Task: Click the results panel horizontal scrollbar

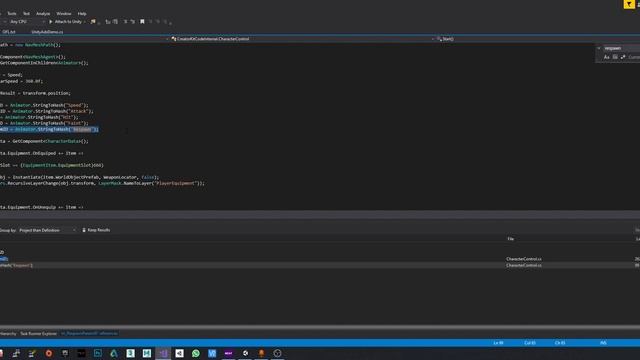Action: [320, 327]
